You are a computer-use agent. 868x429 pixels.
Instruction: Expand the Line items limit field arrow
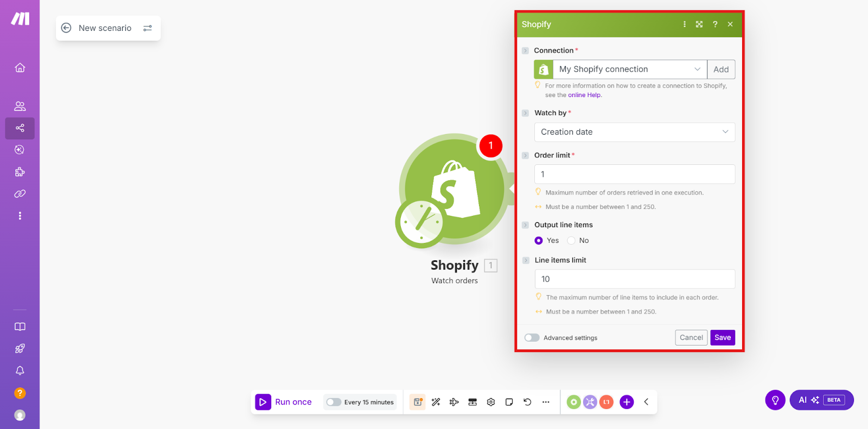click(526, 260)
